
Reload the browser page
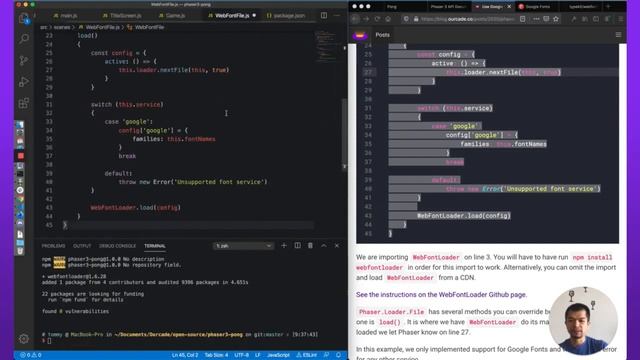point(377,19)
